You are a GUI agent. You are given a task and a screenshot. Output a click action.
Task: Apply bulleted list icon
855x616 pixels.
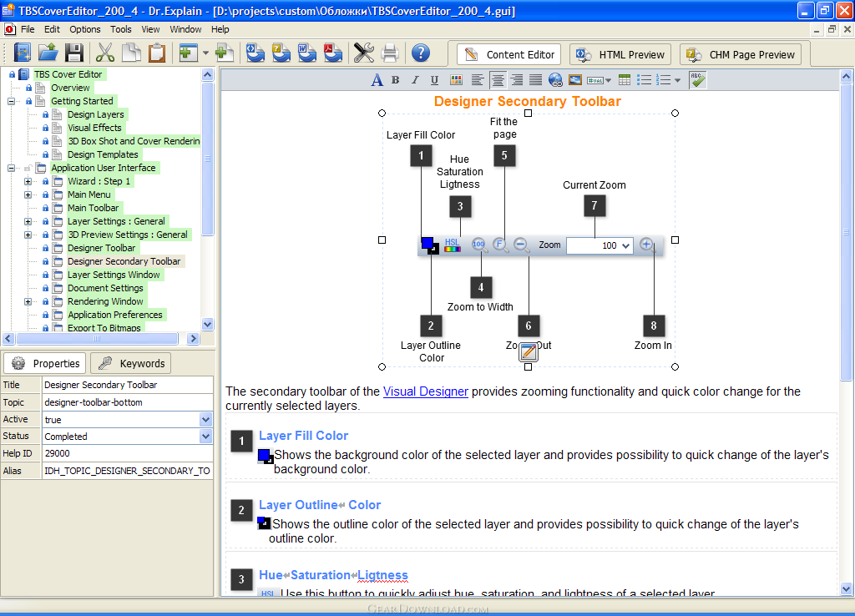[x=644, y=80]
